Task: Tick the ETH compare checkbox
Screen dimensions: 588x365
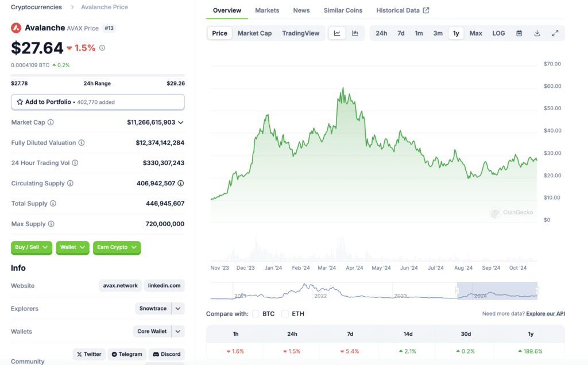Action: (x=285, y=314)
